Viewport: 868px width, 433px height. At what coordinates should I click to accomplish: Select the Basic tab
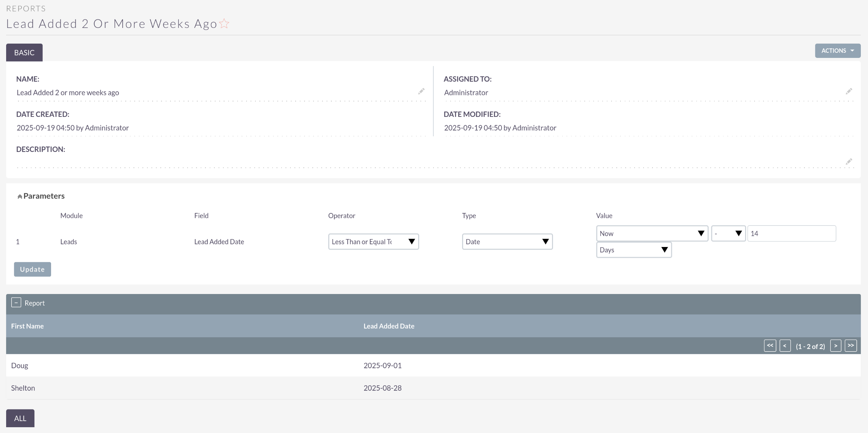pyautogui.click(x=24, y=52)
